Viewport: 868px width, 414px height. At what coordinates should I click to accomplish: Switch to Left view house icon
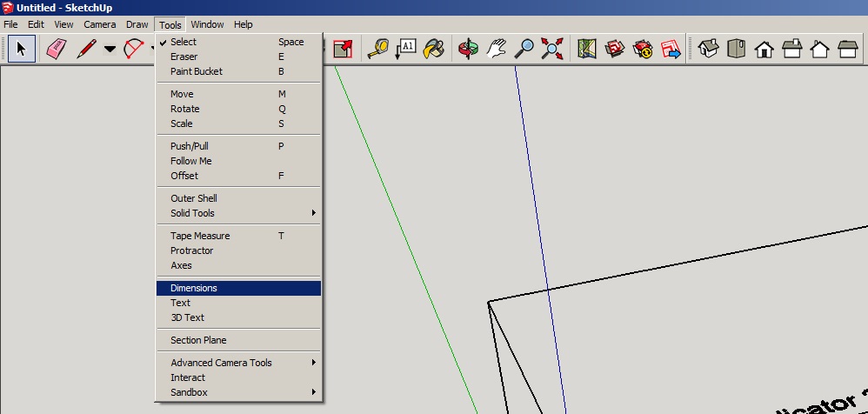pos(847,49)
